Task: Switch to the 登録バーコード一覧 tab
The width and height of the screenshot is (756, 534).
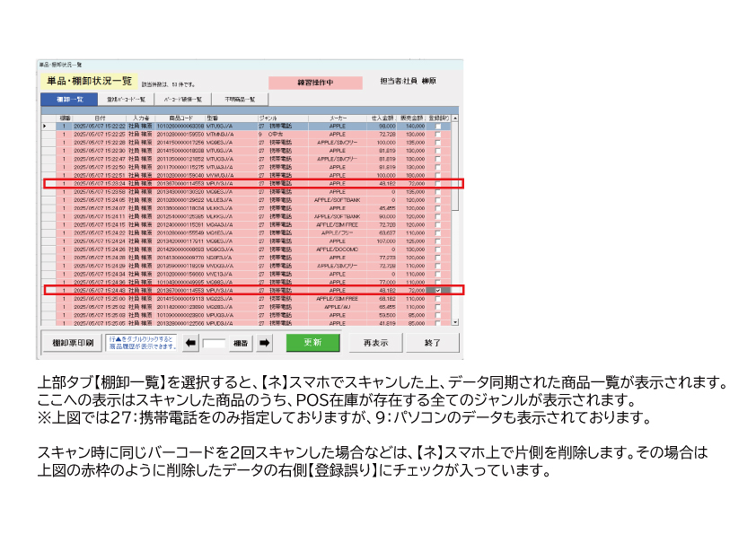Action: pos(125,99)
